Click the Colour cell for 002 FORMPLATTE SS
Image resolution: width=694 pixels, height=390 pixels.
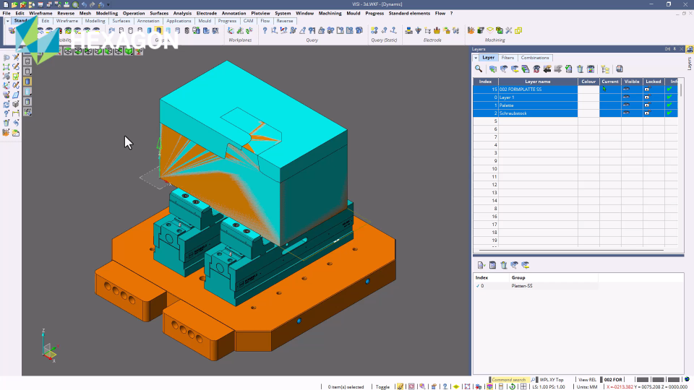tap(588, 89)
